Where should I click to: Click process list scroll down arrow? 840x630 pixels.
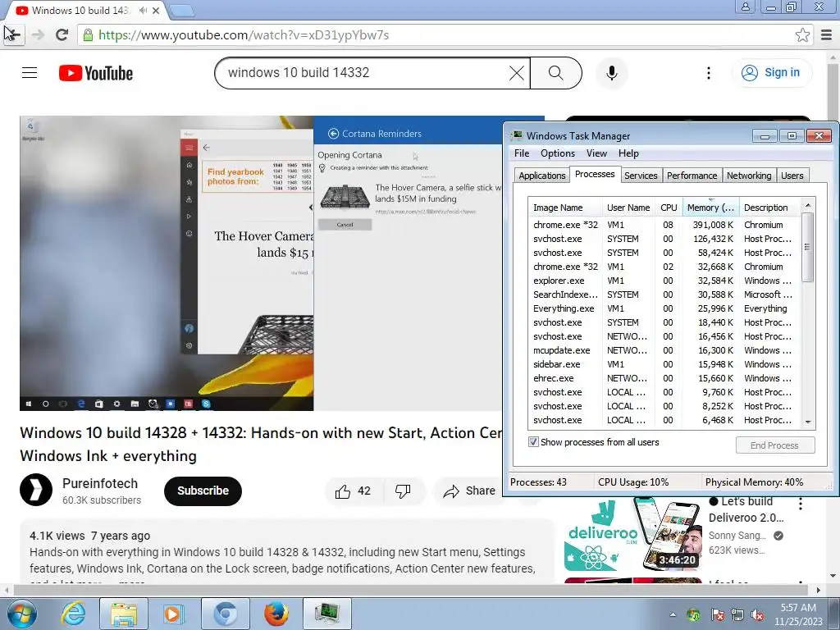[x=808, y=422]
